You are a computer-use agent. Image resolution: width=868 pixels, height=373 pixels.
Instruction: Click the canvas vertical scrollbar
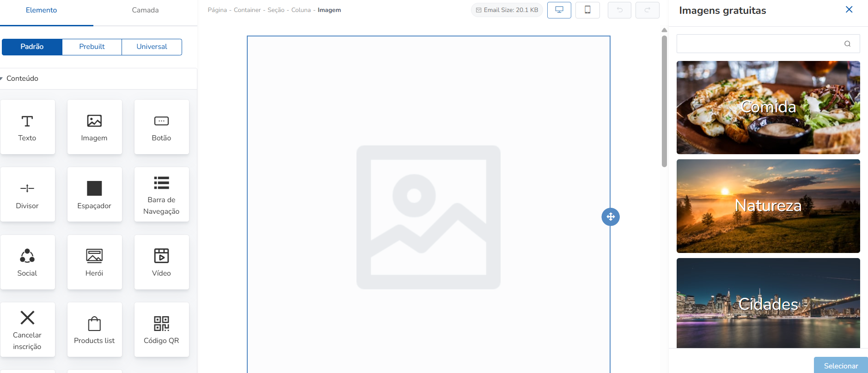point(664,102)
